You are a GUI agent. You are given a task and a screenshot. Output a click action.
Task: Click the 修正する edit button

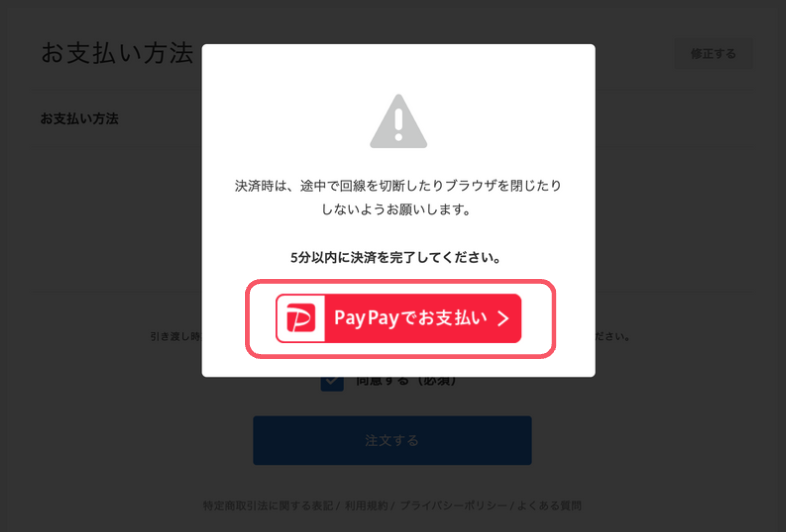[x=713, y=54]
